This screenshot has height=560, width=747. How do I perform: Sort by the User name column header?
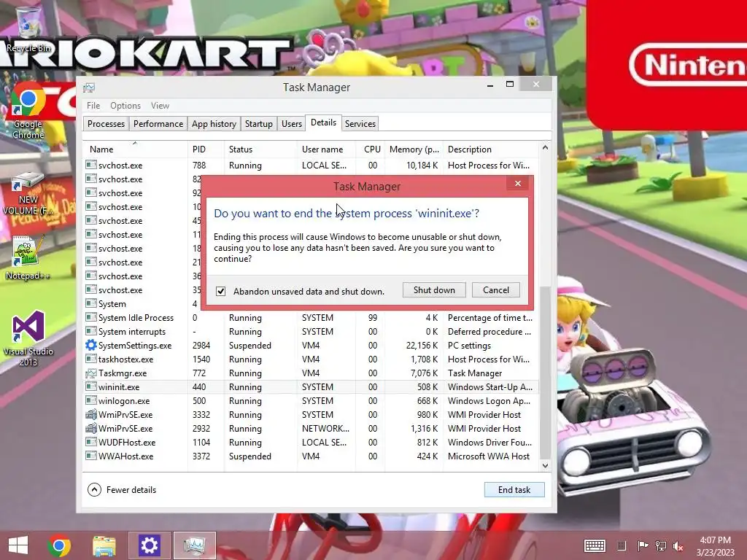pyautogui.click(x=326, y=149)
